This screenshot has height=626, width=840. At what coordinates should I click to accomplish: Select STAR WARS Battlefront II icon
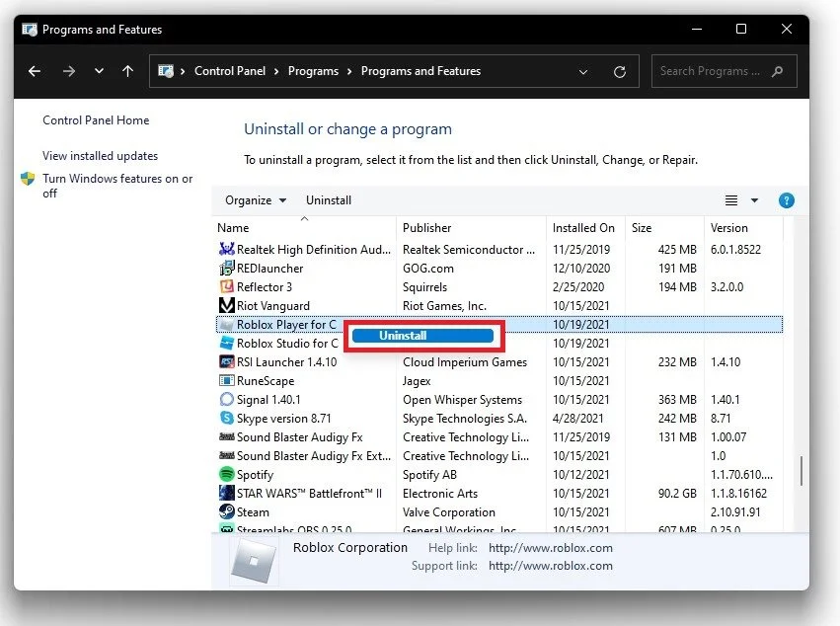coord(227,493)
